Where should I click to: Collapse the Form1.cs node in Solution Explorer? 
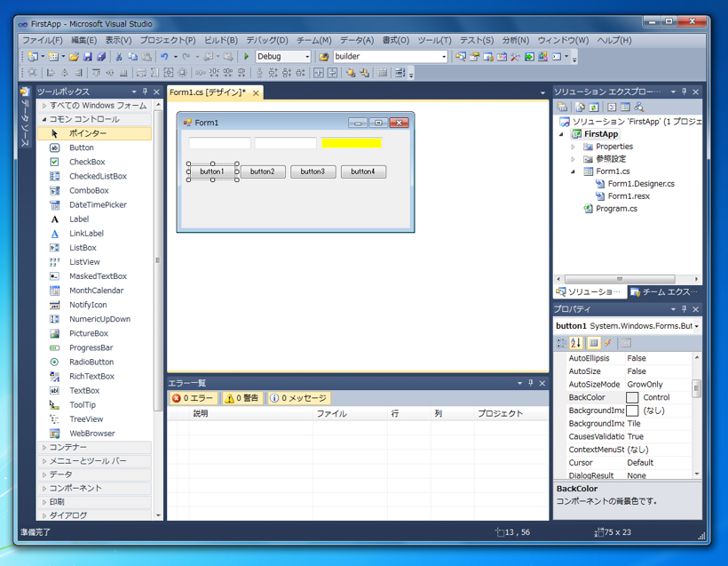pos(572,171)
